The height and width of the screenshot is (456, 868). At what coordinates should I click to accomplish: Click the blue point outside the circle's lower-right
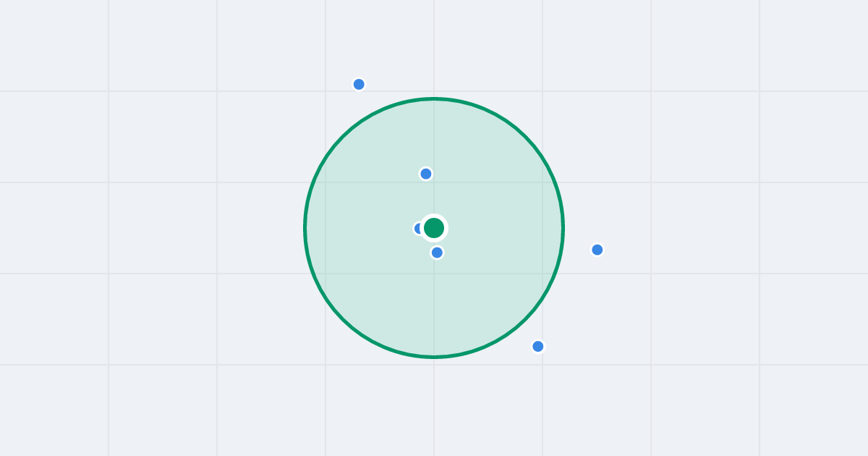click(x=538, y=346)
